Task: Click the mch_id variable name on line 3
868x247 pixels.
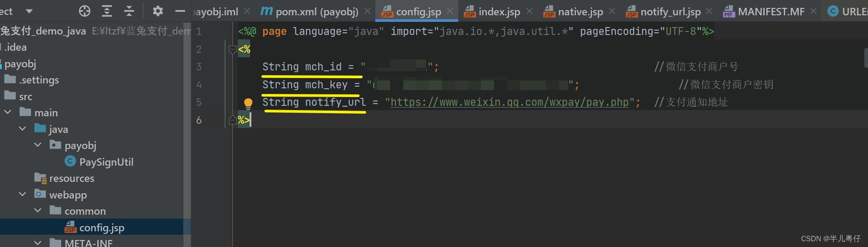Action: tap(323, 67)
